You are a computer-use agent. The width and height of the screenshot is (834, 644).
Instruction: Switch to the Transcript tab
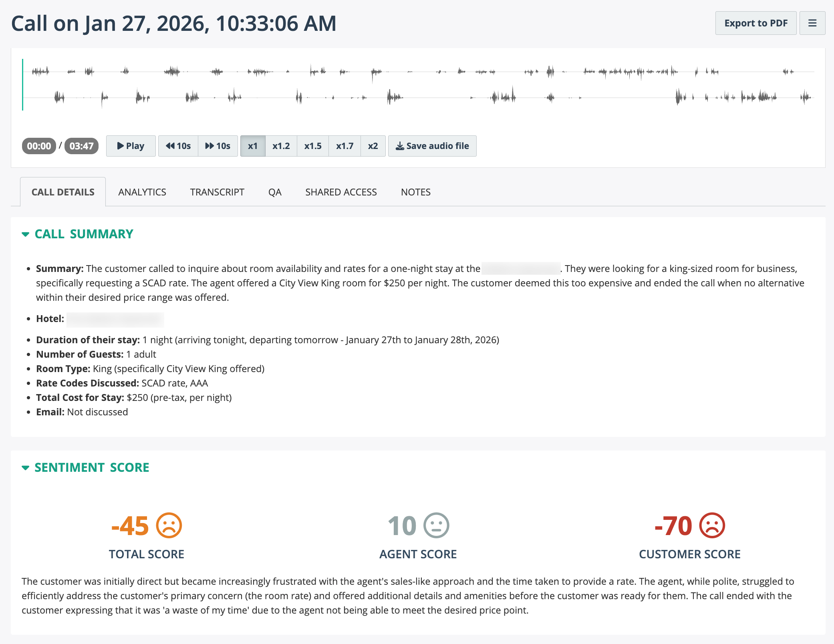(x=217, y=192)
